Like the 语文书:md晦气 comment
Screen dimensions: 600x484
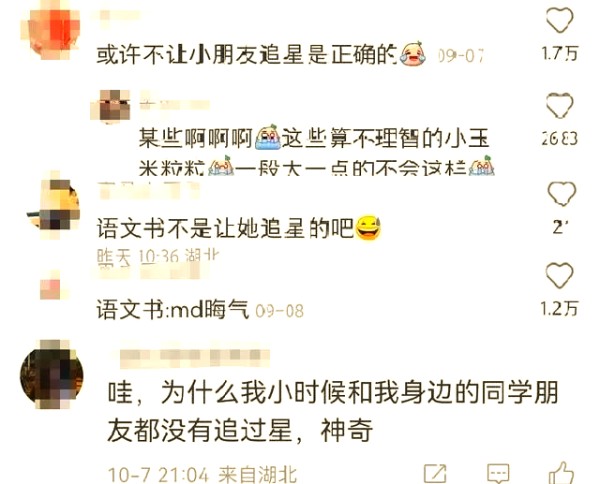coord(559,275)
